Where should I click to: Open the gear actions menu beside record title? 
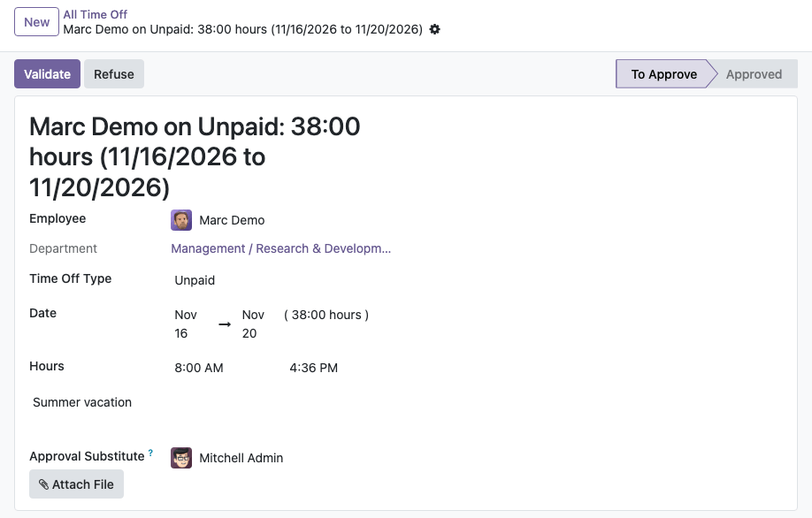(435, 29)
